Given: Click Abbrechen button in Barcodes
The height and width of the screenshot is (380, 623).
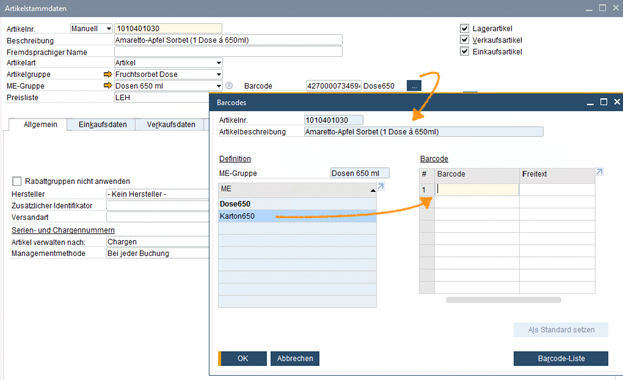Looking at the screenshot, I should 295,359.
